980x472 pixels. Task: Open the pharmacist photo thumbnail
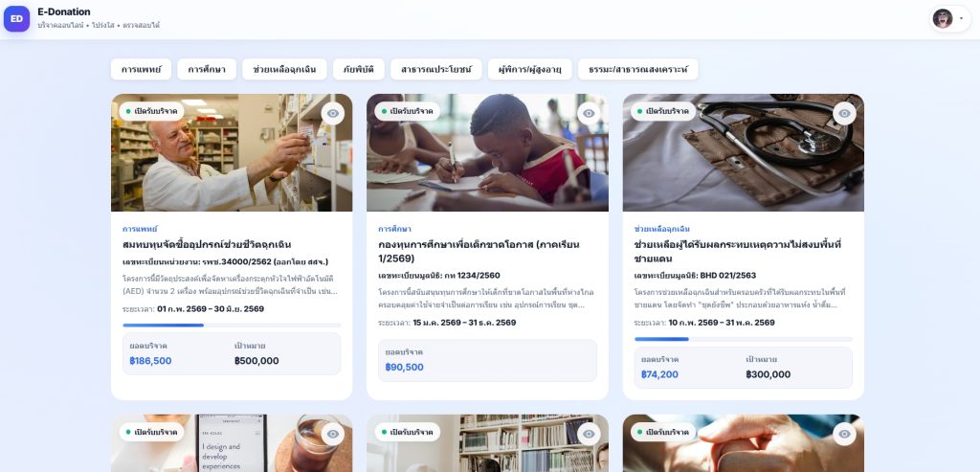coord(232,152)
